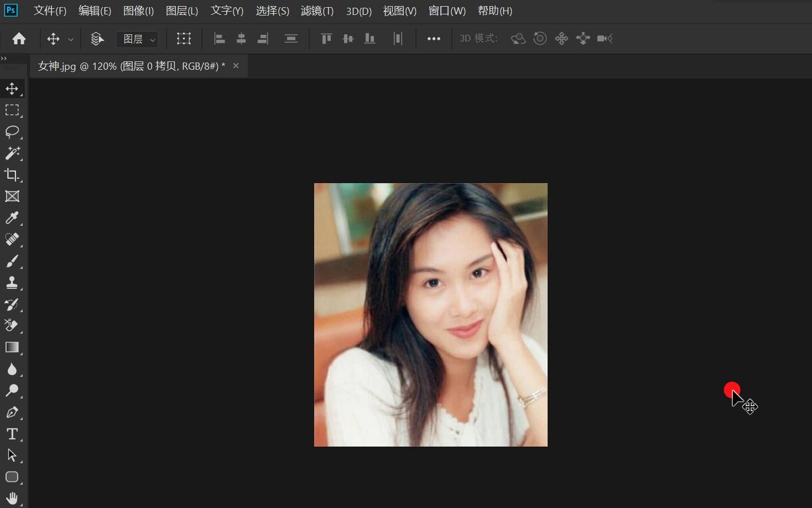The width and height of the screenshot is (812, 508).
Task: Open the 选择(S) menu
Action: (x=272, y=11)
